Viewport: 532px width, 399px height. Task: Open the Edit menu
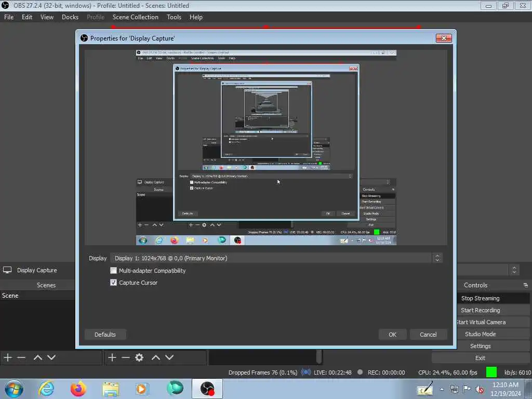(27, 17)
